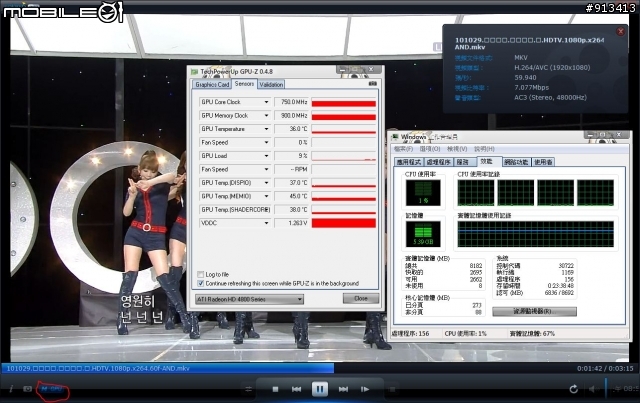
Task: Open the media info icon in player
Action: pos(11,389)
